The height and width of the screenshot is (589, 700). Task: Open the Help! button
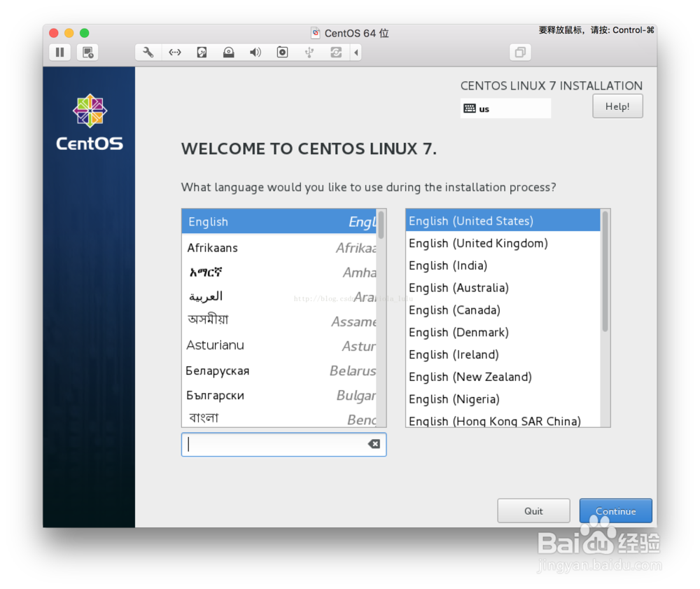point(617,106)
